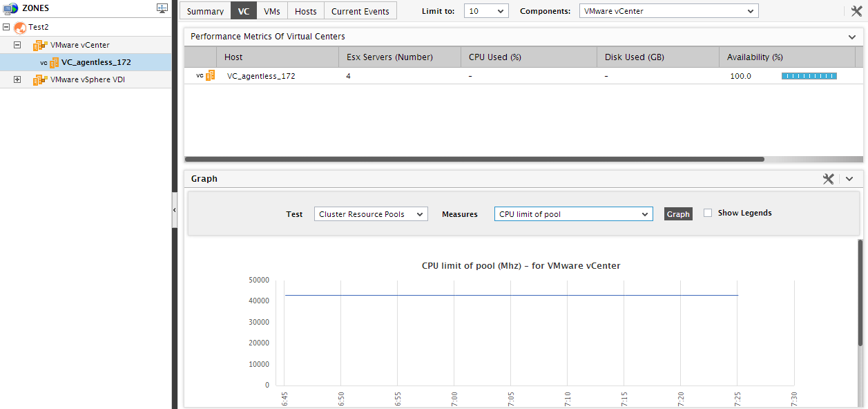
Task: Select VC_agentless_172 in the tree
Action: tap(96, 62)
